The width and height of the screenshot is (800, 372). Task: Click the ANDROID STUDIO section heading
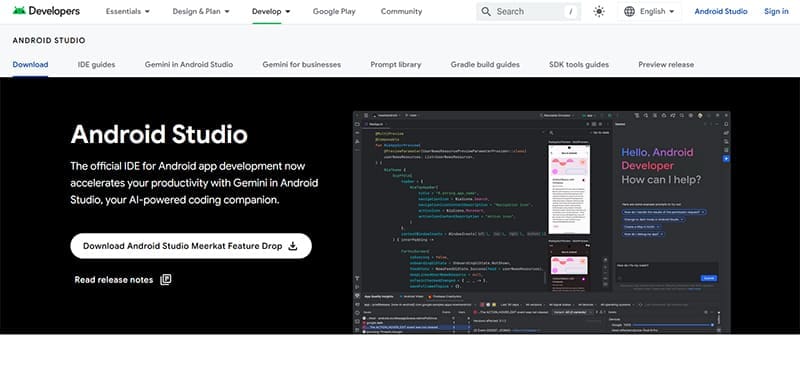(x=49, y=40)
